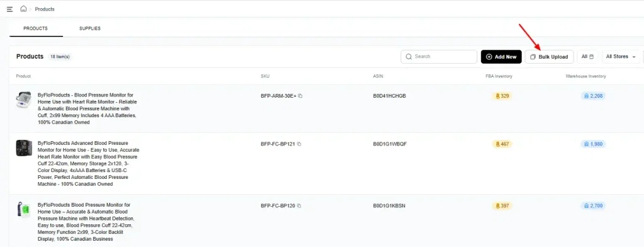The height and width of the screenshot is (247, 644).
Task: Open thumbnail of BFP-FC-BP121 product
Action: coord(24,148)
